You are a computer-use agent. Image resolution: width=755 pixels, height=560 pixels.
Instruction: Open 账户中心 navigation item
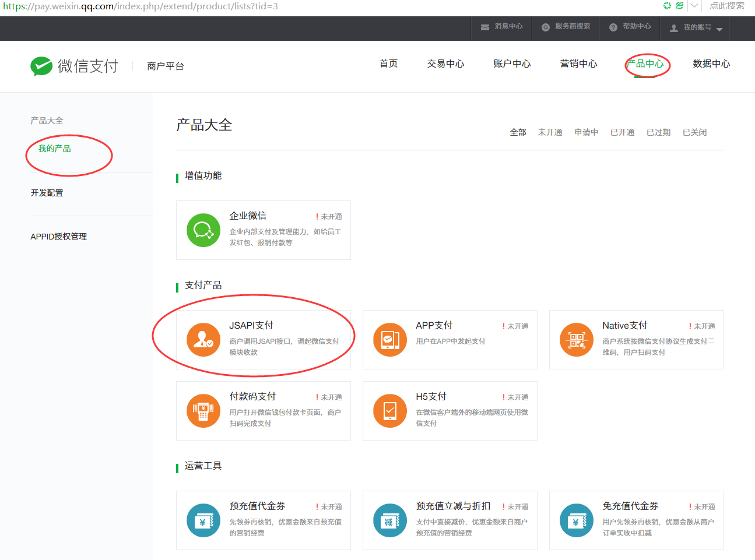(x=512, y=64)
